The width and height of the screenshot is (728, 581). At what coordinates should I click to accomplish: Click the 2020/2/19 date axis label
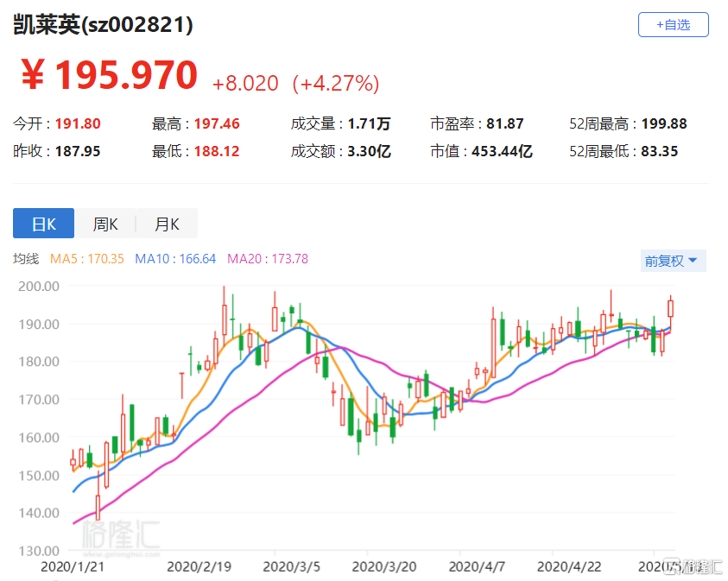199,567
